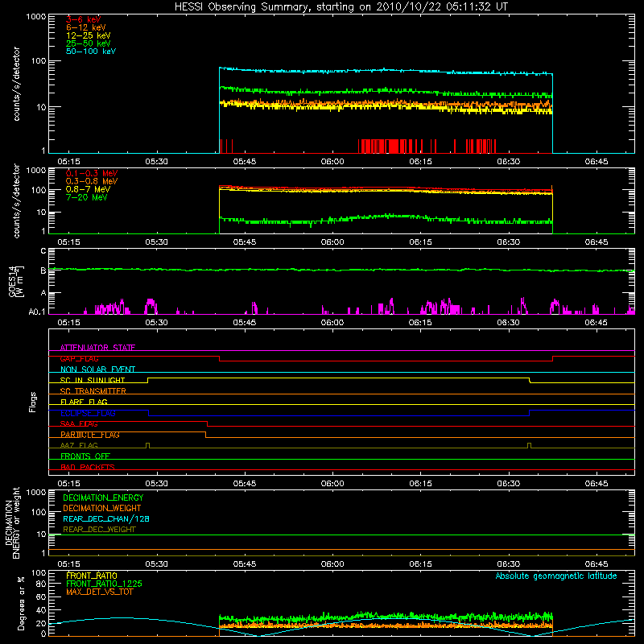Click the Degrees or % axis title
The height and width of the screenshot is (644, 644).
click(22, 603)
